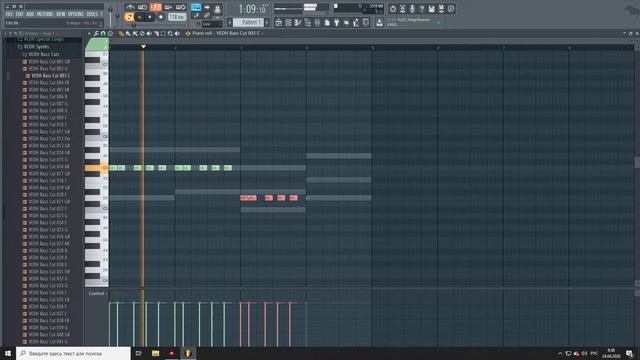Open the PATTERNS menu
This screenshot has width=640, height=360.
pos(45,14)
